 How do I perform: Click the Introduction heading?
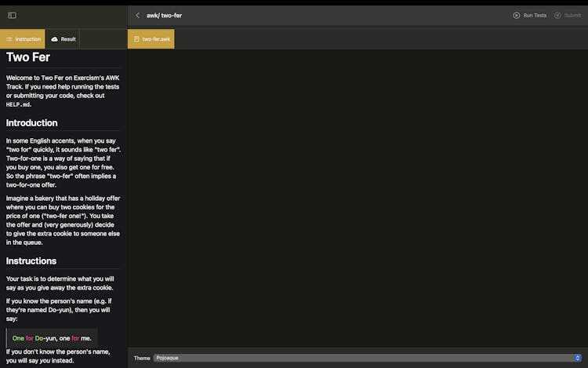[x=32, y=123]
